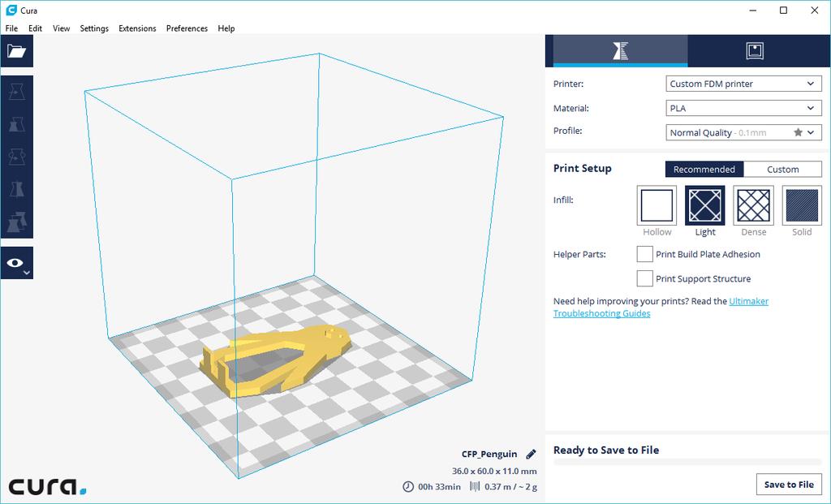Switch to the Monitor printer tab icon

click(x=755, y=51)
